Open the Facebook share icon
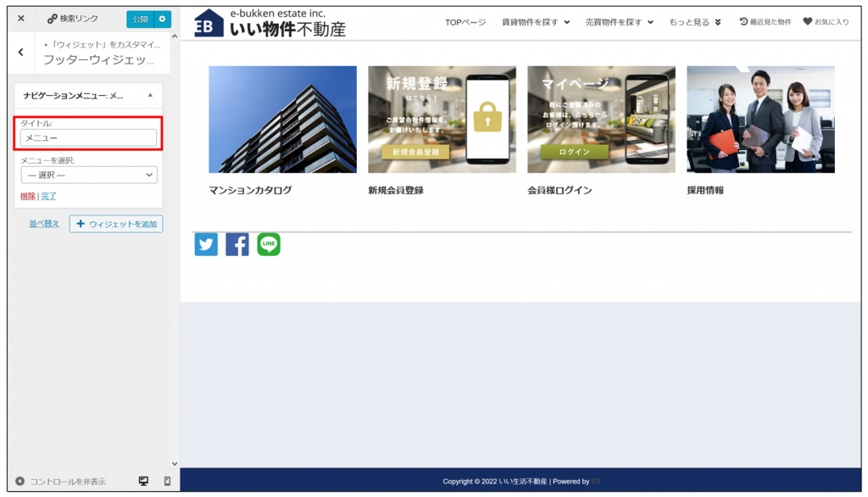This screenshot has width=868, height=497. point(237,245)
